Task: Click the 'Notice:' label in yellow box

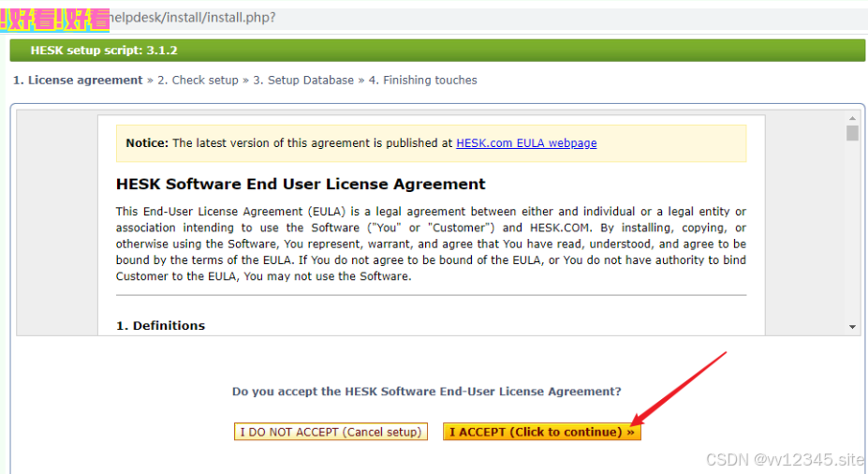Action: tap(147, 143)
